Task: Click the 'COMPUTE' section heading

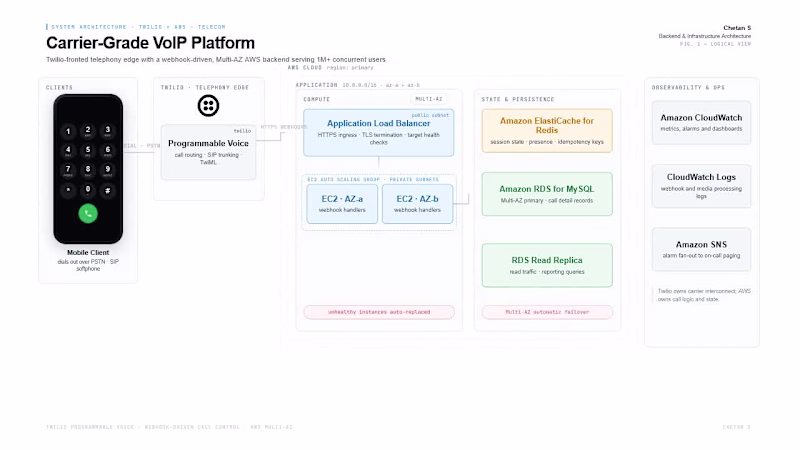Action: point(316,99)
